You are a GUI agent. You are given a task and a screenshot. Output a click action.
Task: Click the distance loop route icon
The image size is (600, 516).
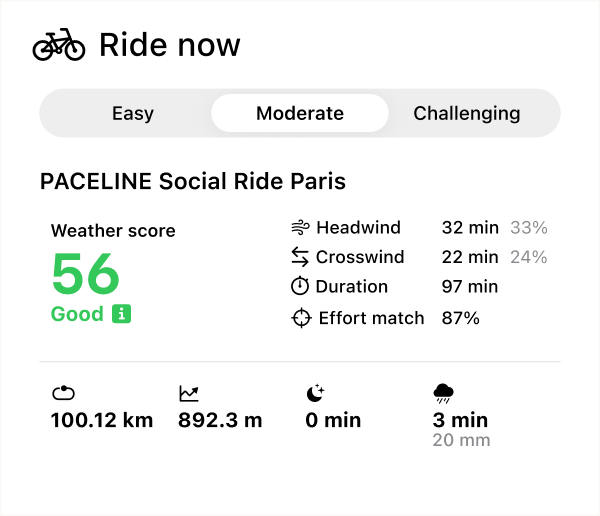63,394
